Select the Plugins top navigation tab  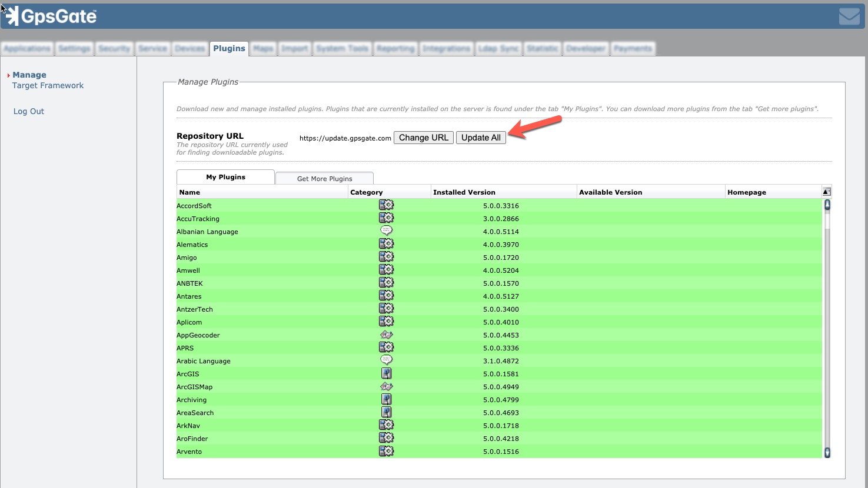point(229,48)
